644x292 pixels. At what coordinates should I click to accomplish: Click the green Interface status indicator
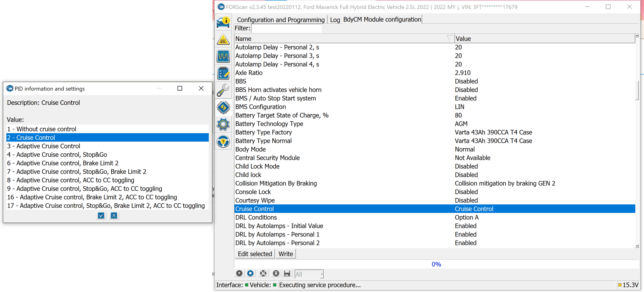click(246, 285)
